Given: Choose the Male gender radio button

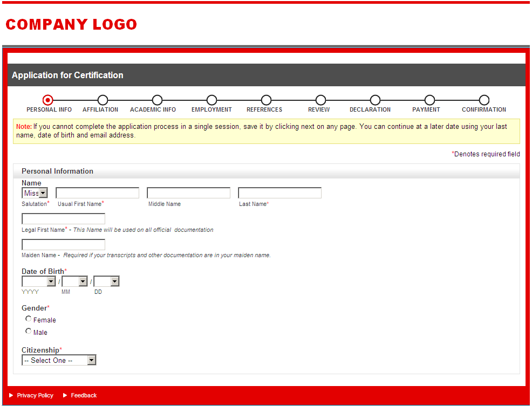Looking at the screenshot, I should tap(29, 331).
